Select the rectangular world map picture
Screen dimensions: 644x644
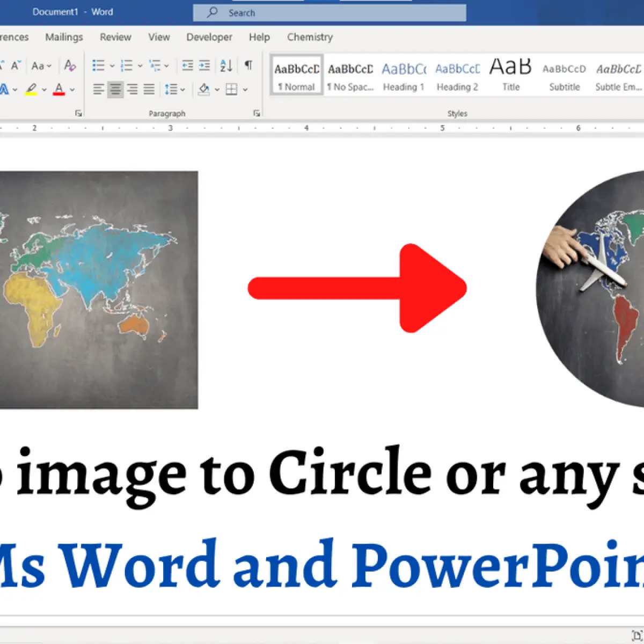pyautogui.click(x=99, y=290)
